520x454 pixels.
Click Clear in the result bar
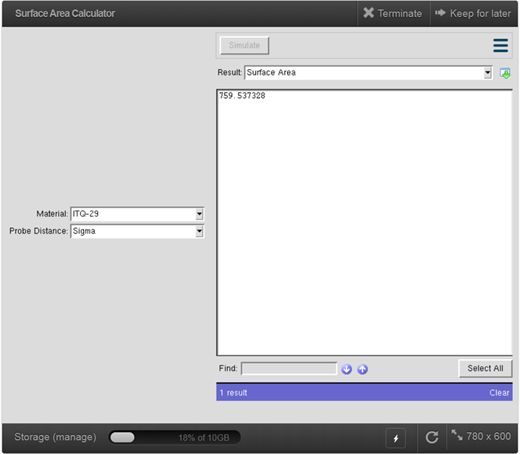point(499,393)
